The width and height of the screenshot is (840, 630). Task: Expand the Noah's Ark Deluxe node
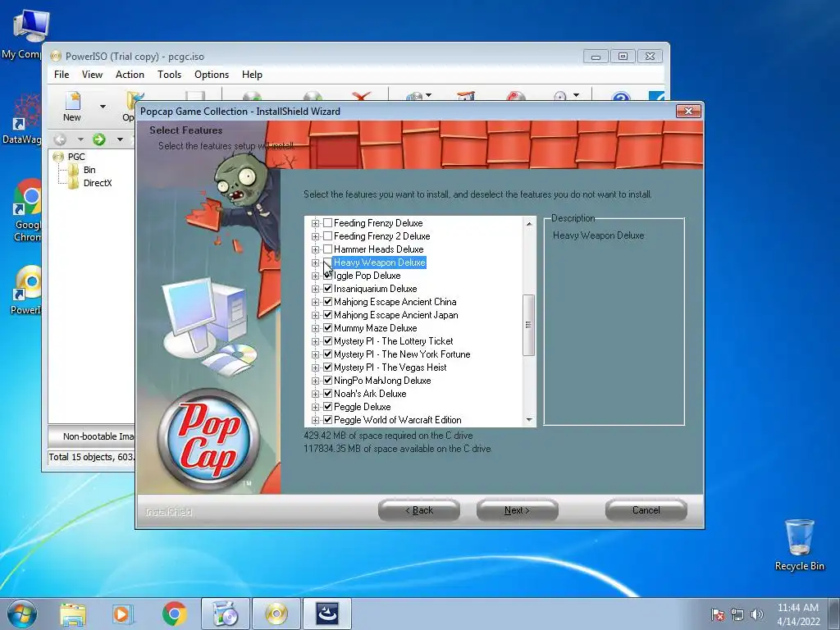point(315,394)
